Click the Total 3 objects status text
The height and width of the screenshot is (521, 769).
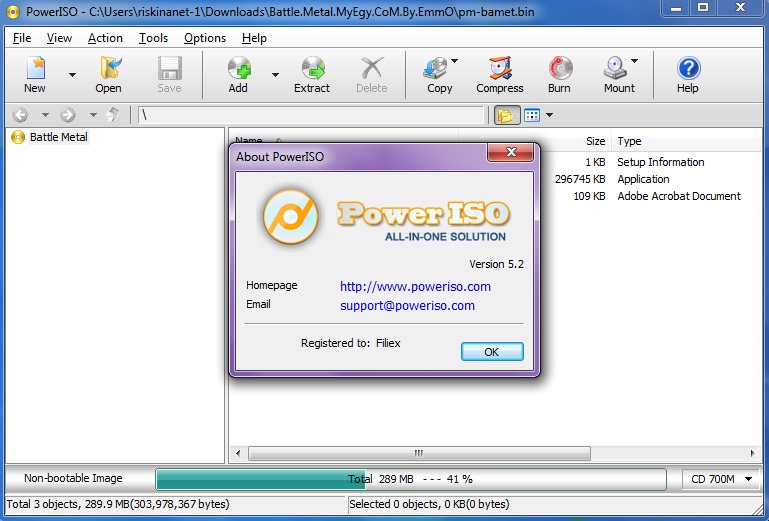pos(118,504)
